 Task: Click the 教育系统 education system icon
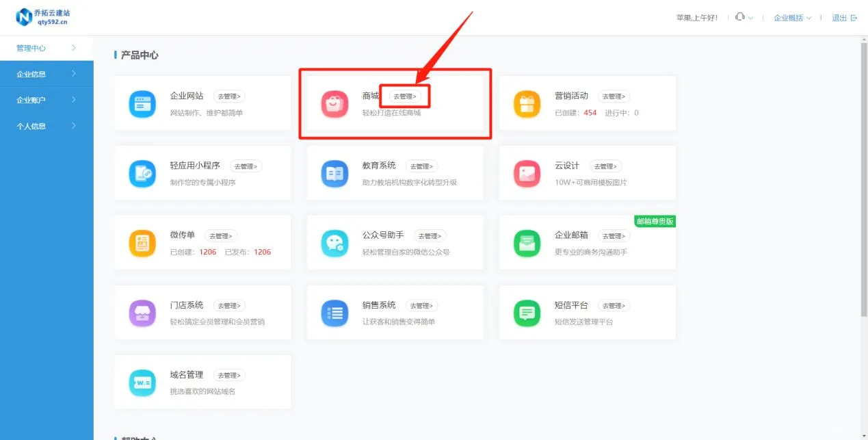(334, 172)
